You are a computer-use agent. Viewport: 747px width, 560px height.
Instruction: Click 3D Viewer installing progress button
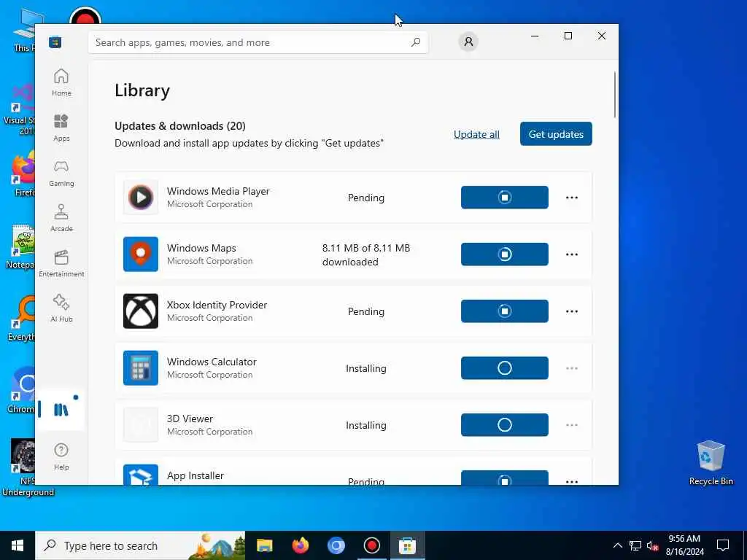click(x=505, y=425)
